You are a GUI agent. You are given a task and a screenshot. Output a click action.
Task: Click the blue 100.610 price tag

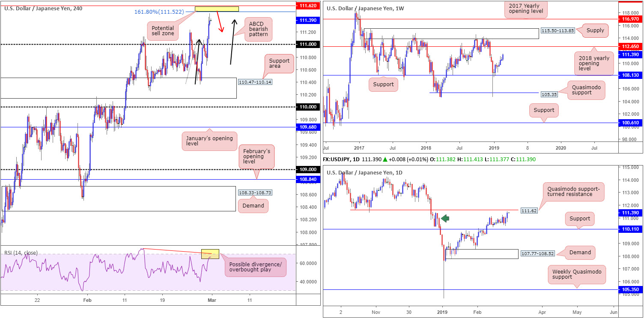pos(631,123)
